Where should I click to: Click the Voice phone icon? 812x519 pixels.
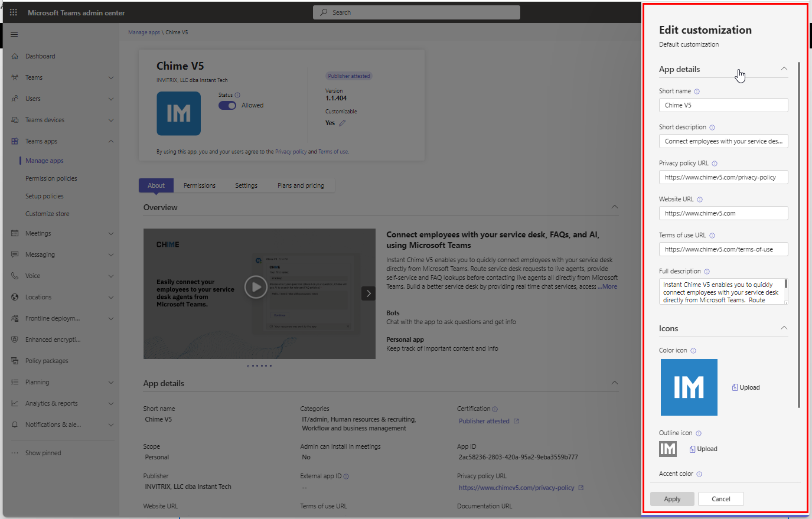click(15, 276)
